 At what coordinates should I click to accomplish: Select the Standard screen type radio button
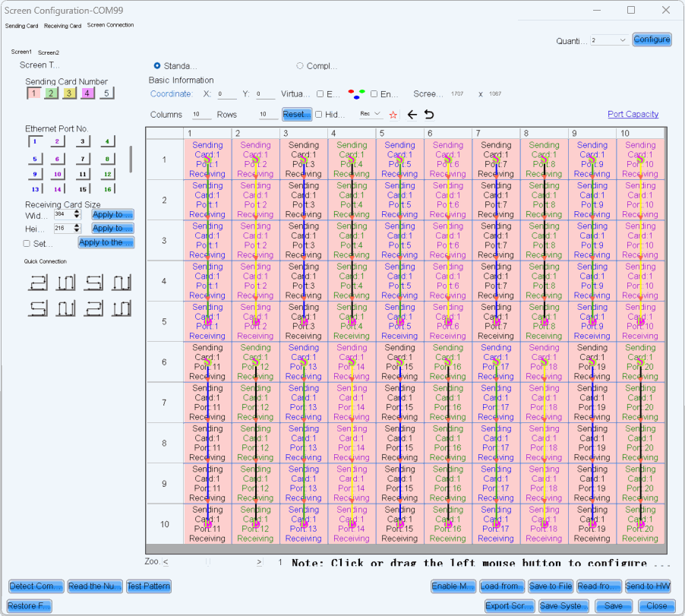click(x=157, y=66)
